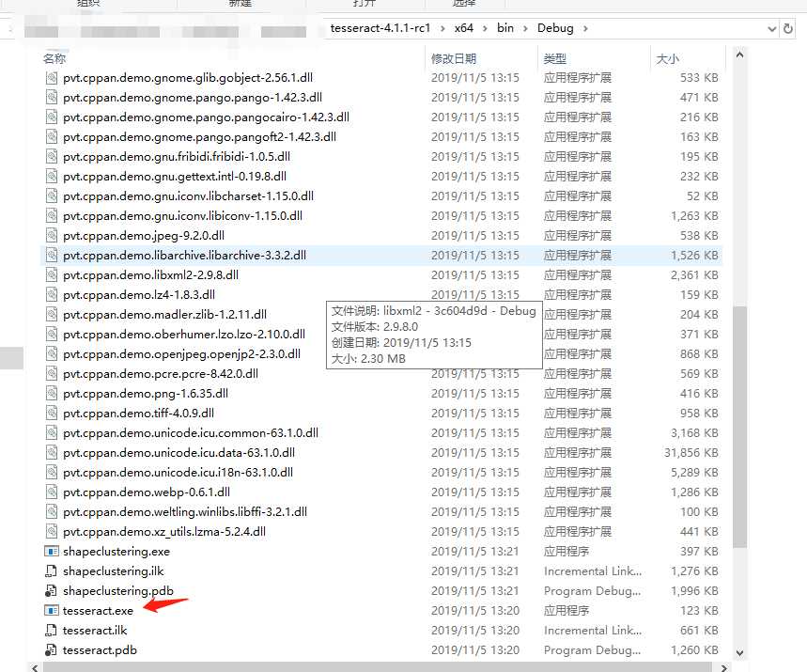The height and width of the screenshot is (672, 807).
Task: Go to x64 breadcrumb folder
Action: (x=464, y=28)
